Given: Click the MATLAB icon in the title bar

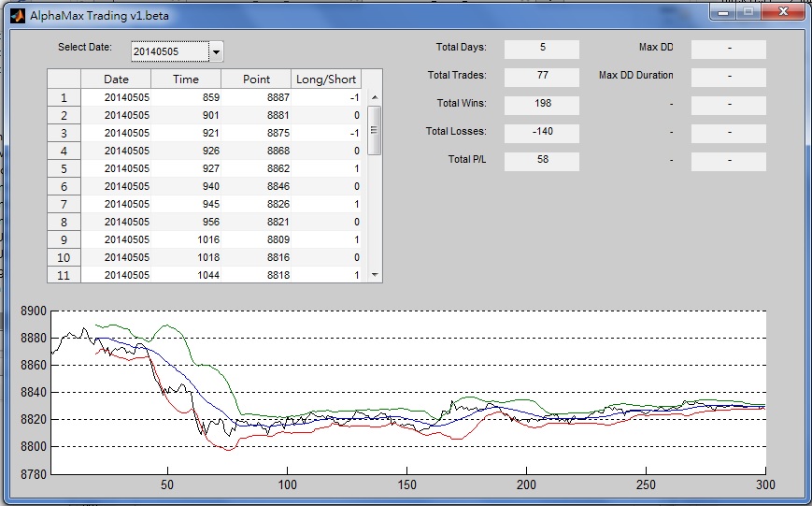Looking at the screenshot, I should click(18, 16).
